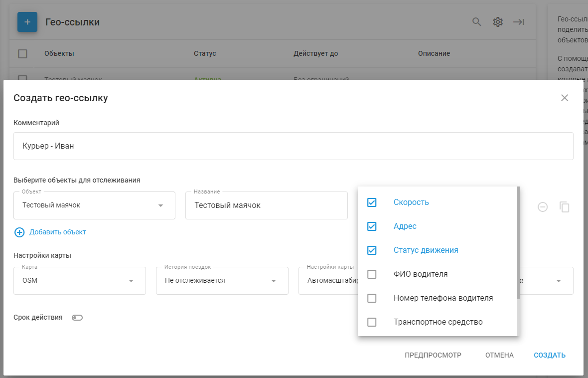Open the Настройки карты Автомасштаб dropdown

[x=328, y=281]
